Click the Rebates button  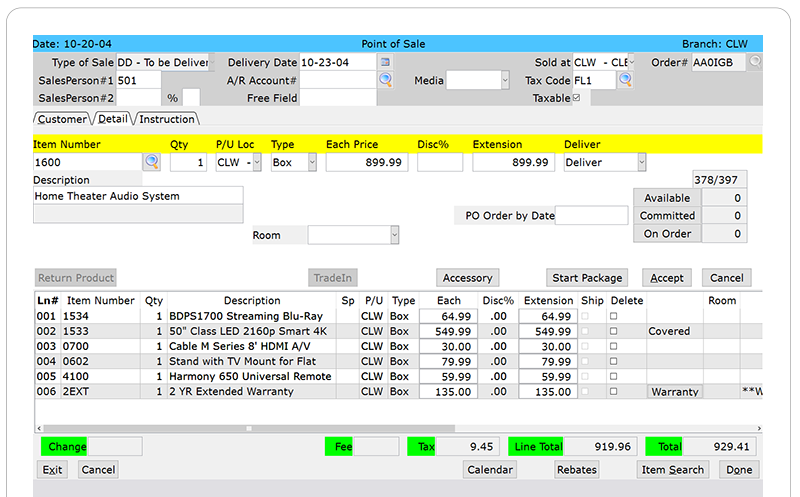(x=577, y=469)
